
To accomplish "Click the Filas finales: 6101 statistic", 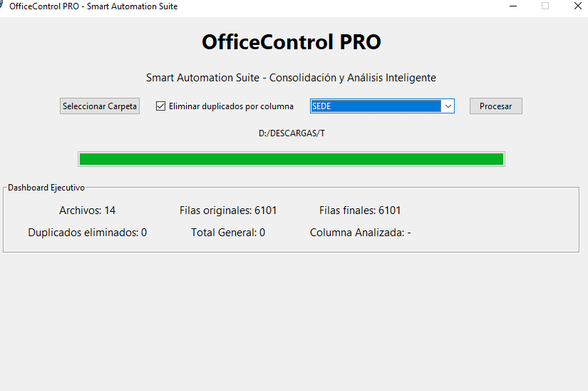I will [x=360, y=210].
